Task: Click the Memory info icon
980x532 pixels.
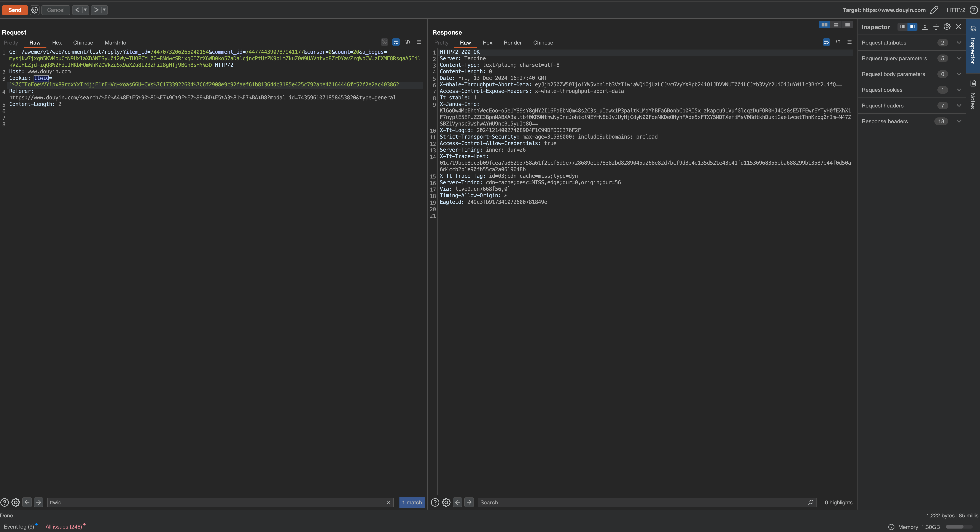Action: click(x=891, y=527)
